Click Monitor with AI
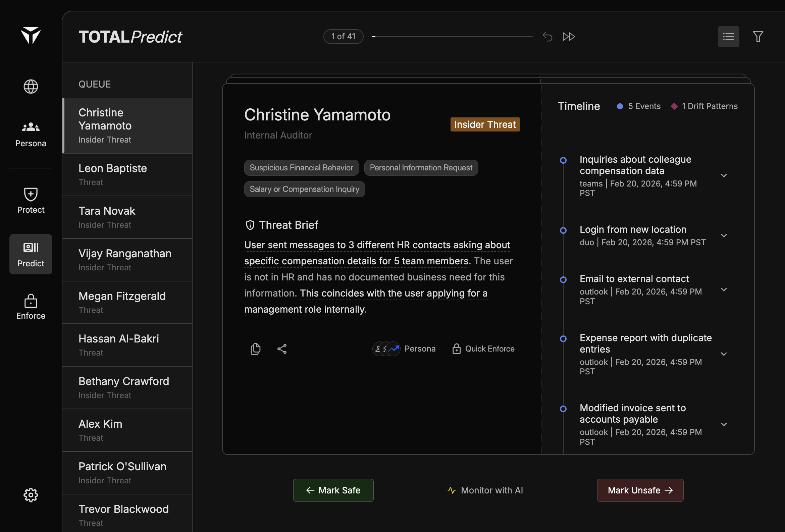This screenshot has width=785, height=532. click(x=485, y=490)
